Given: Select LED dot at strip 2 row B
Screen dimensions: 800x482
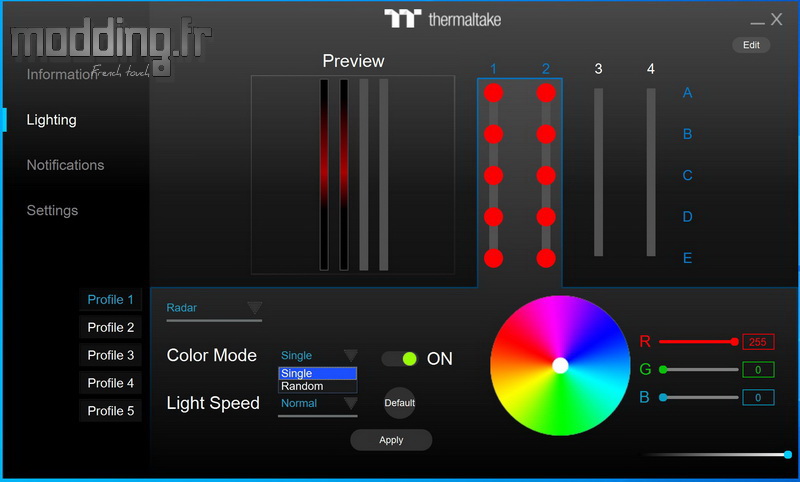Looking at the screenshot, I should pyautogui.click(x=546, y=134).
